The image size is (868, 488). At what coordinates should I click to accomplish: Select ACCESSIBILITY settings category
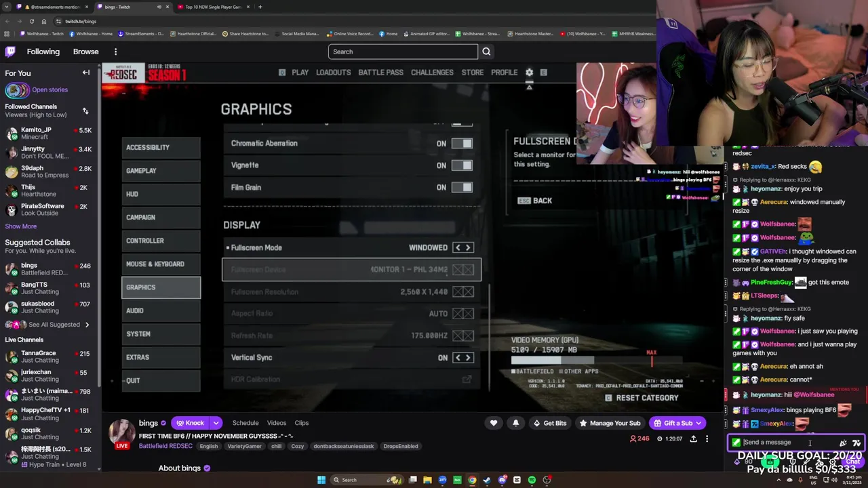click(161, 147)
